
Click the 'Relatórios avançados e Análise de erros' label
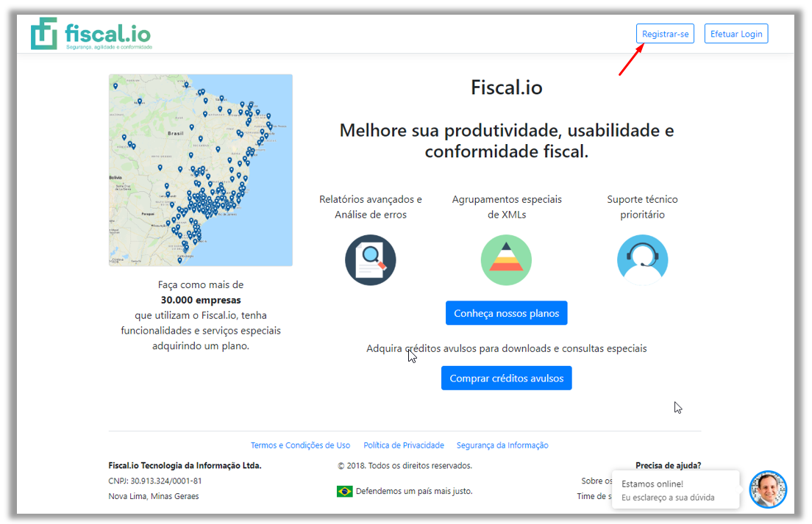370,207
